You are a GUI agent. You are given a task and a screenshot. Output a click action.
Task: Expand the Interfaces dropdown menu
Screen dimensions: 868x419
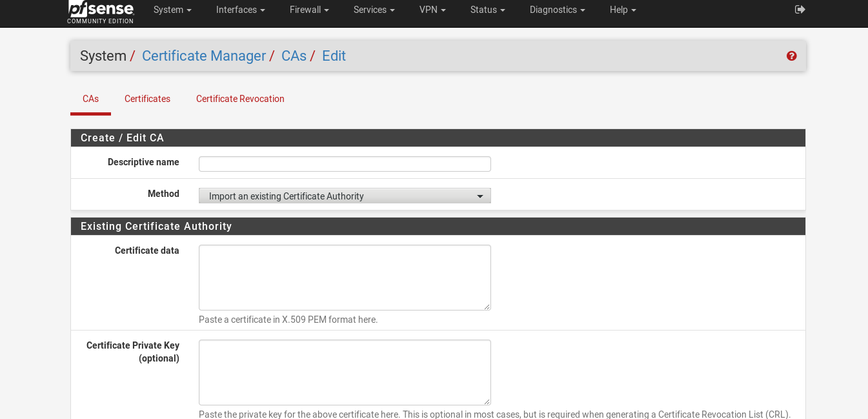[x=240, y=10]
